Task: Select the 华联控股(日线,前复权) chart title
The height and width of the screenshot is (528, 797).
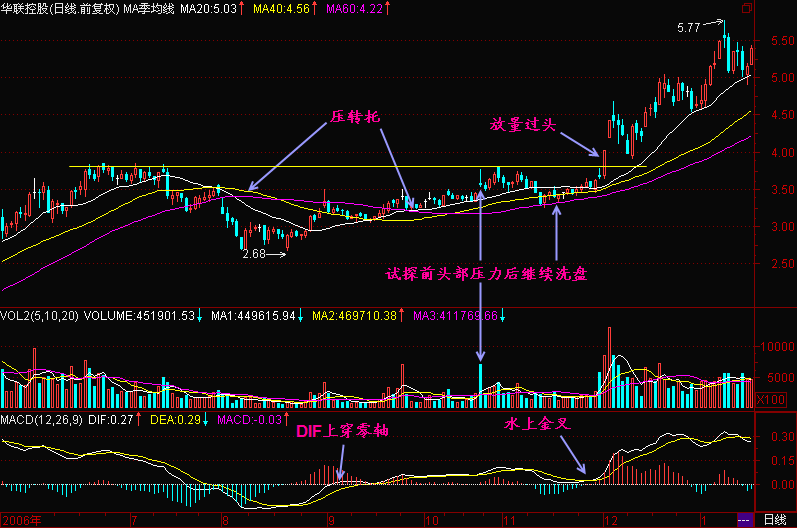Action: coord(60,8)
